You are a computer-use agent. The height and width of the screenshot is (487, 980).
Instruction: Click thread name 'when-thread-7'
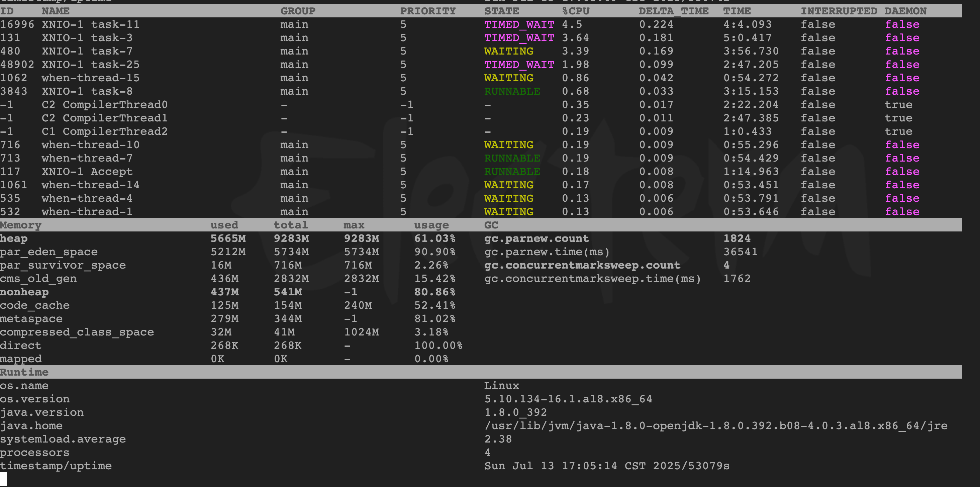click(x=87, y=158)
